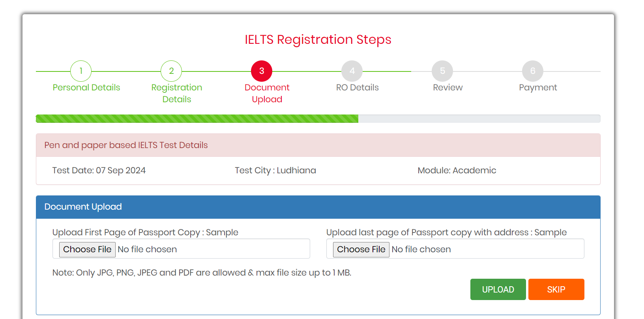The width and height of the screenshot is (644, 319).
Task: Open the Registration Details step label
Action: coord(177,94)
